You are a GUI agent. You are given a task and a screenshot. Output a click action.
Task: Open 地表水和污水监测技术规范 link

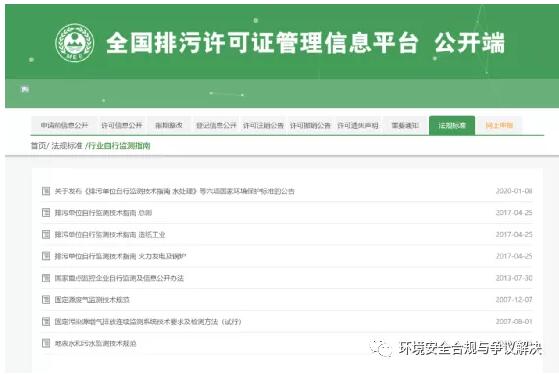click(95, 343)
